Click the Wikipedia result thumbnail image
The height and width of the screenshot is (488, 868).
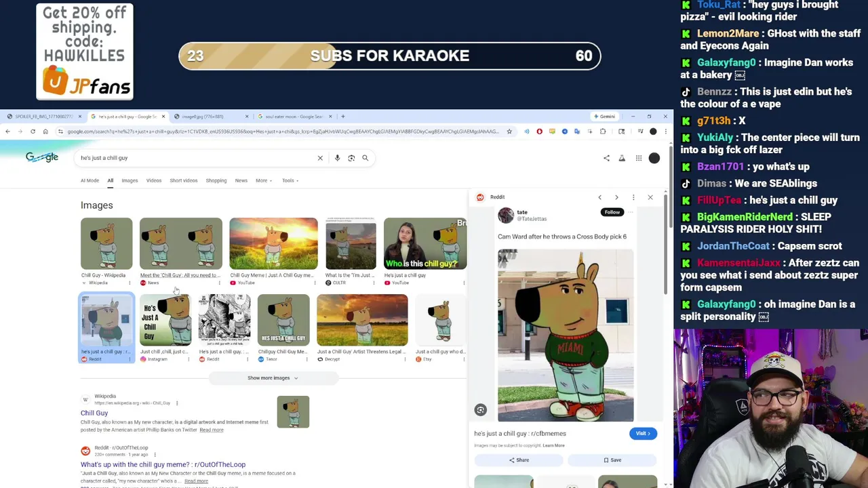coord(293,412)
